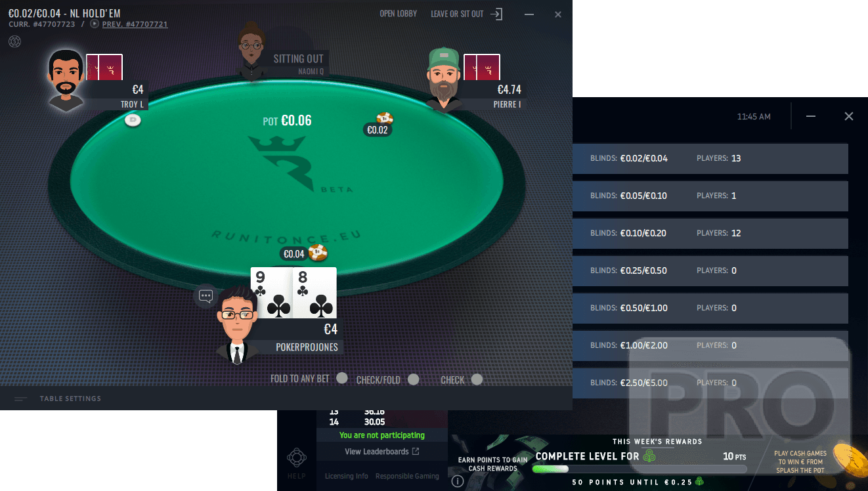Click the Help icon in the lobby sidebar
The width and height of the screenshot is (868, 491).
(296, 458)
